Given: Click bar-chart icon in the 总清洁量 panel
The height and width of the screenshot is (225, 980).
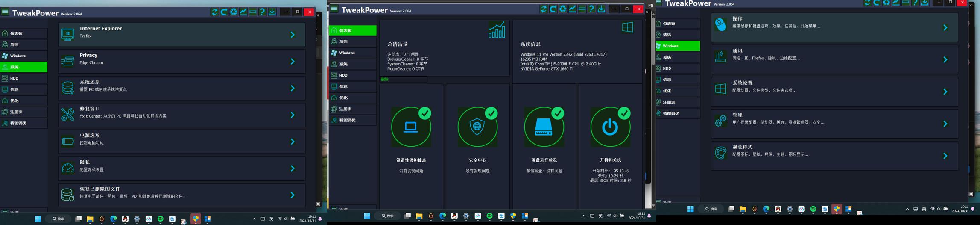Looking at the screenshot, I should pyautogui.click(x=497, y=30).
